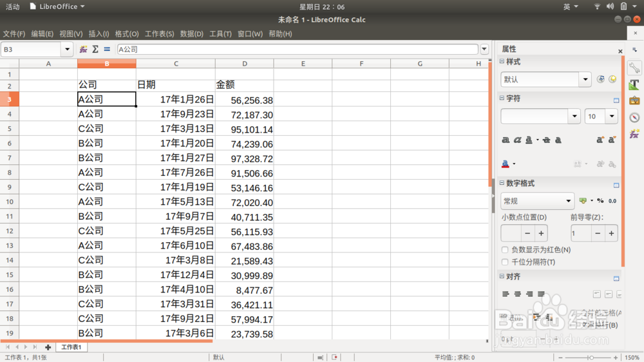Click inside the formula input line

coord(298,50)
